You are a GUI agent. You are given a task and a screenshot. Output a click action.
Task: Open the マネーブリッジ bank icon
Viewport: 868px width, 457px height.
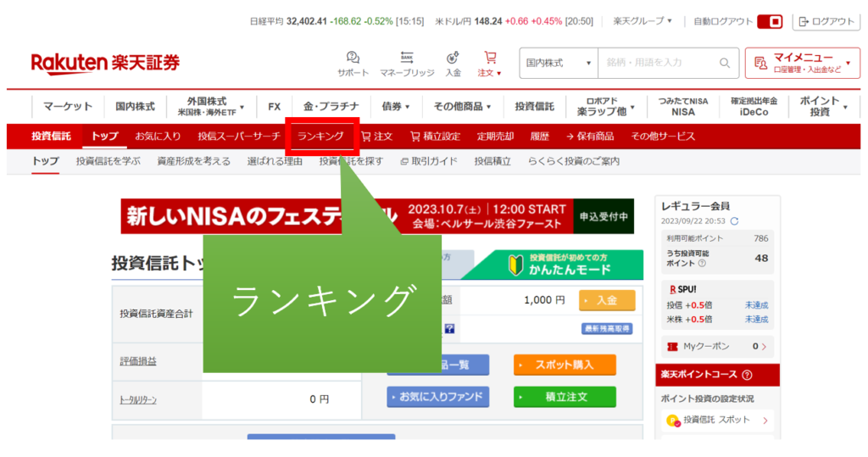(407, 64)
